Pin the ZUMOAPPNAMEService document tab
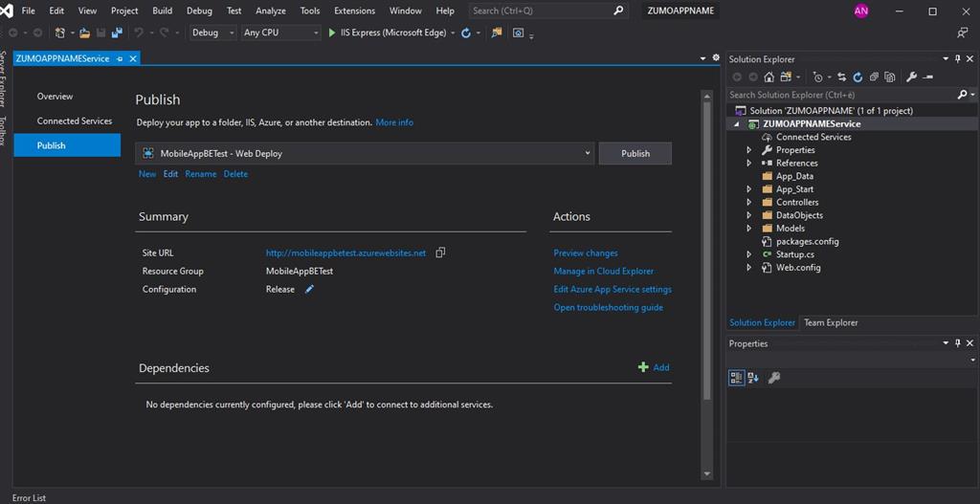 tap(120, 58)
